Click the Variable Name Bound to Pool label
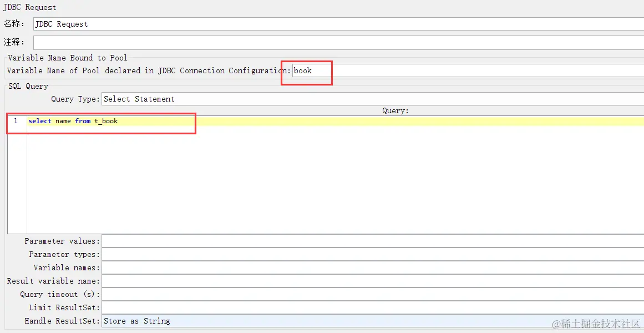 (68, 58)
